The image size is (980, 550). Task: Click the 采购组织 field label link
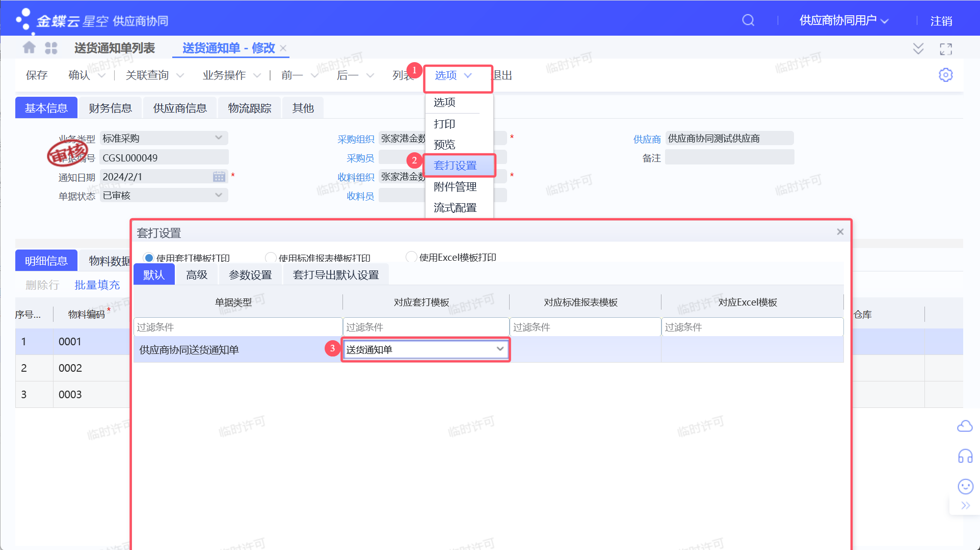pos(356,139)
